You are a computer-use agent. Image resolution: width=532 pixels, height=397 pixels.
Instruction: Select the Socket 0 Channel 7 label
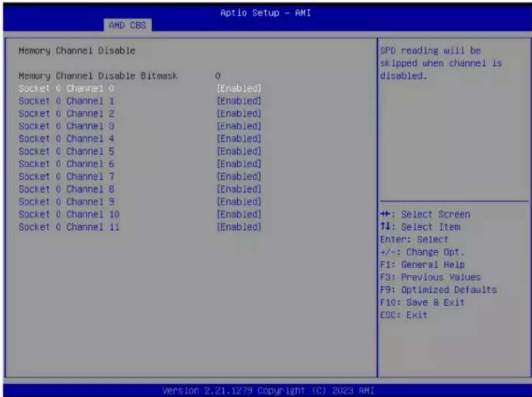[67, 177]
